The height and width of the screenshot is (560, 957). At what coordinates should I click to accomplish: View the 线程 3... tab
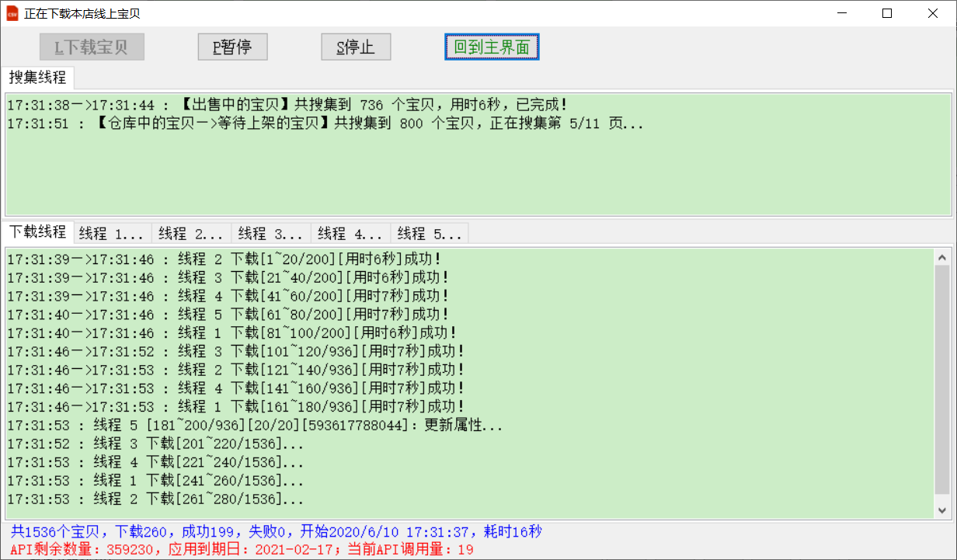click(x=270, y=233)
